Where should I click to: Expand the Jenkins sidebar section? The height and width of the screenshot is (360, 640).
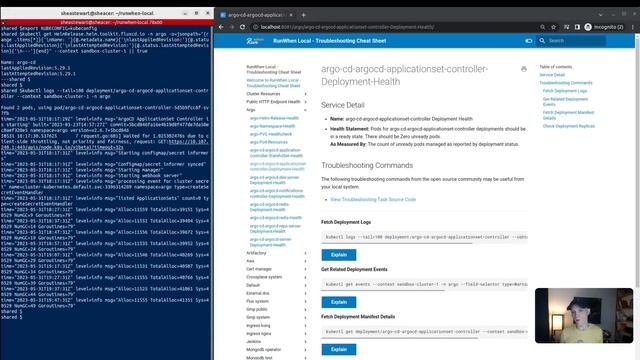tap(276, 342)
